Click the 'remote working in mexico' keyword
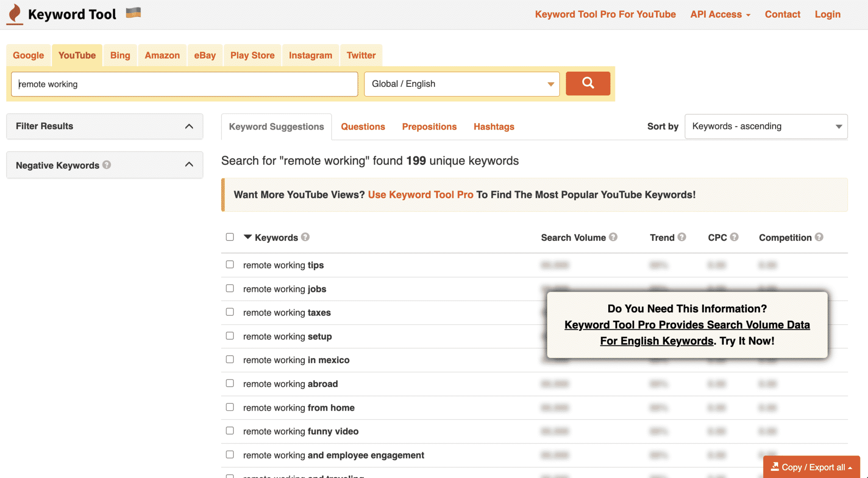868x478 pixels. click(296, 360)
